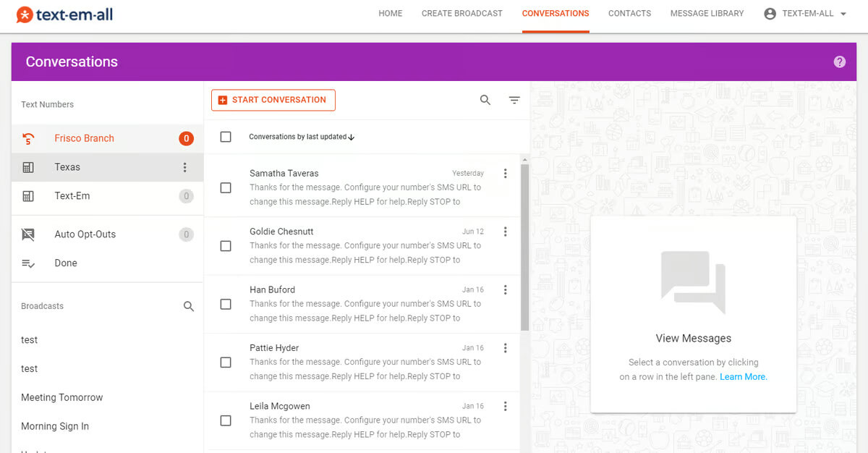Check the Leila Mcgowen conversation checkbox
This screenshot has width=868, height=453.
point(226,420)
